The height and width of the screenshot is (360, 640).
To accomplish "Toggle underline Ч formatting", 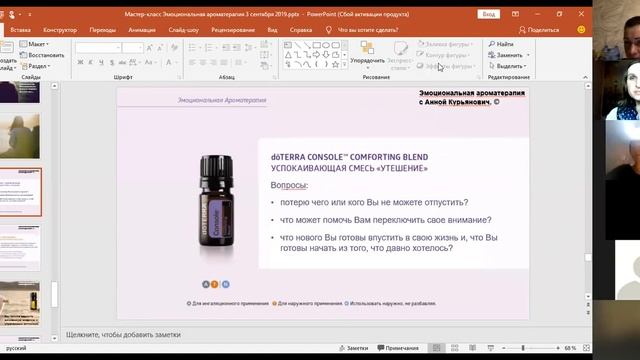I will (101, 62).
